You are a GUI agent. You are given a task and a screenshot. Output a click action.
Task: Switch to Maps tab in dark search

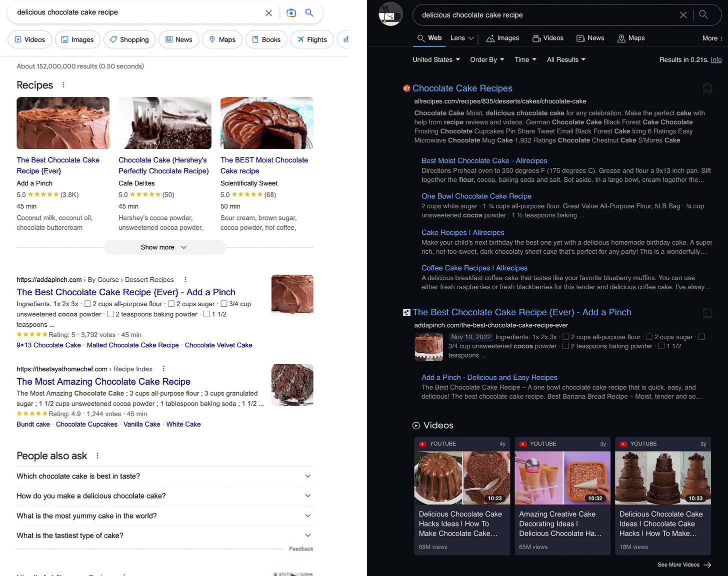tap(631, 38)
